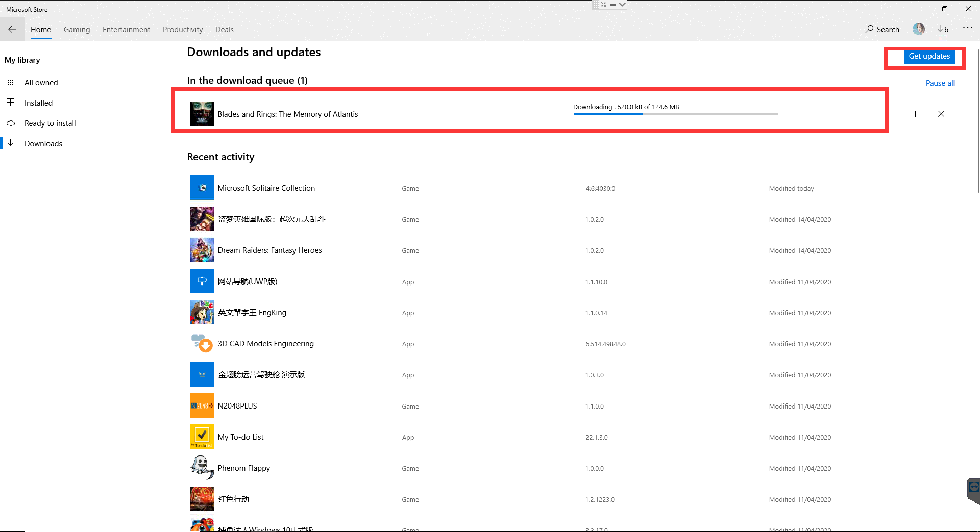
Task: Switch to the Gaming tab
Action: [77, 30]
